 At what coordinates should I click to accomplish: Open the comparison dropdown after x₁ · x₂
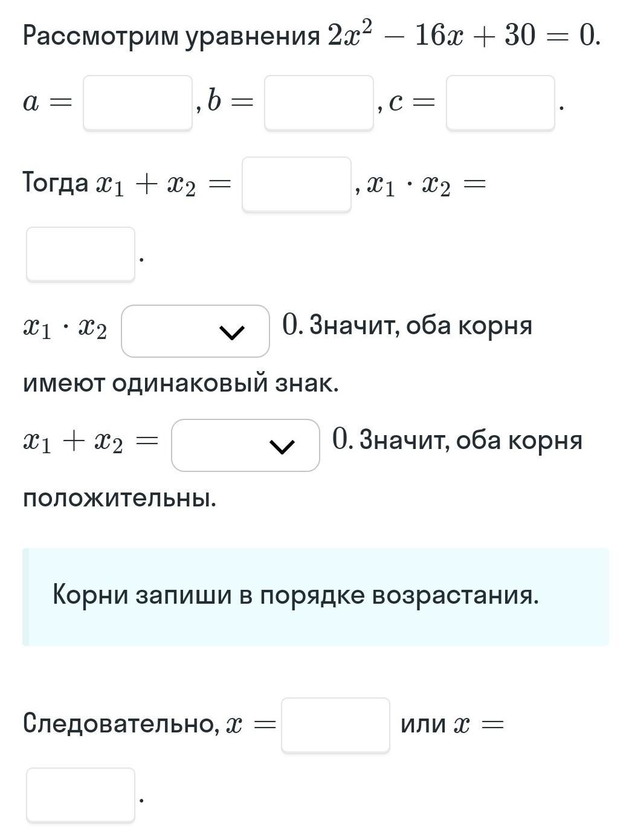195,331
